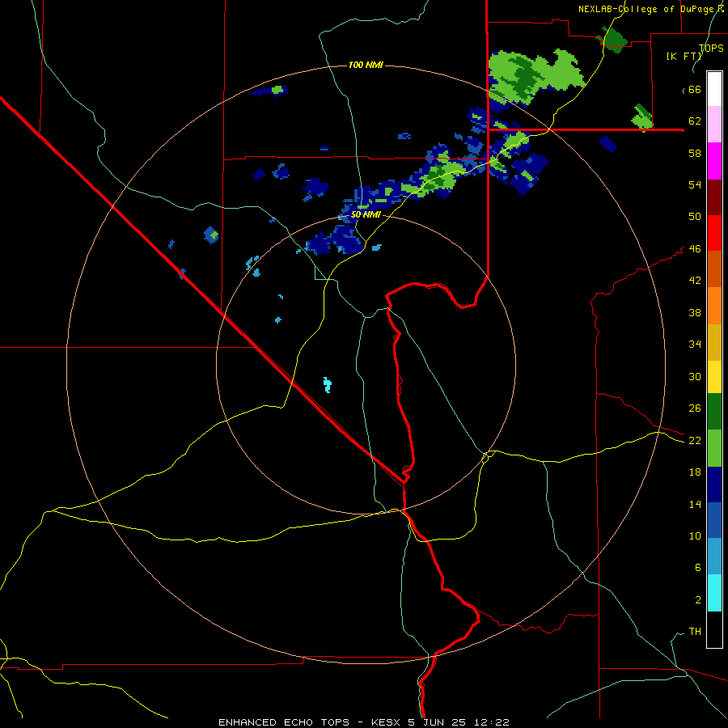Click the legend value "2"

(697, 600)
